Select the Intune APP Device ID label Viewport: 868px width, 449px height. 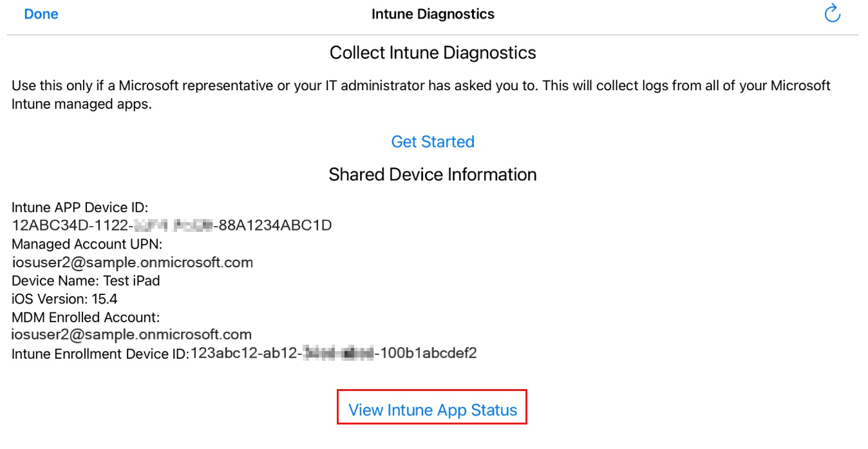pos(80,207)
